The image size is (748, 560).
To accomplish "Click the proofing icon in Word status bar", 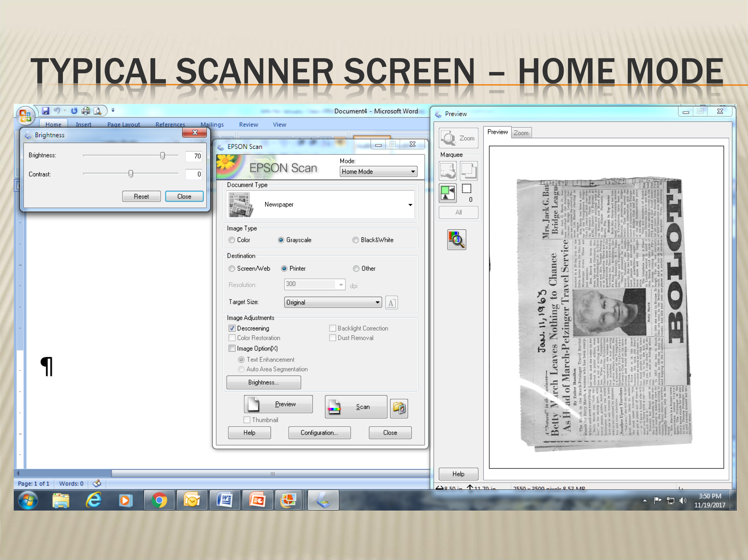I will click(x=97, y=483).
